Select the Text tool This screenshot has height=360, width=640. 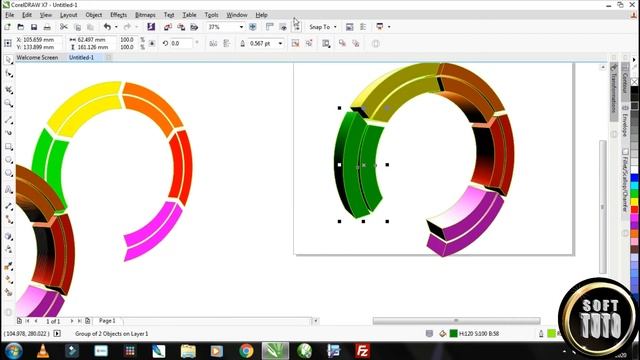coord(9,190)
